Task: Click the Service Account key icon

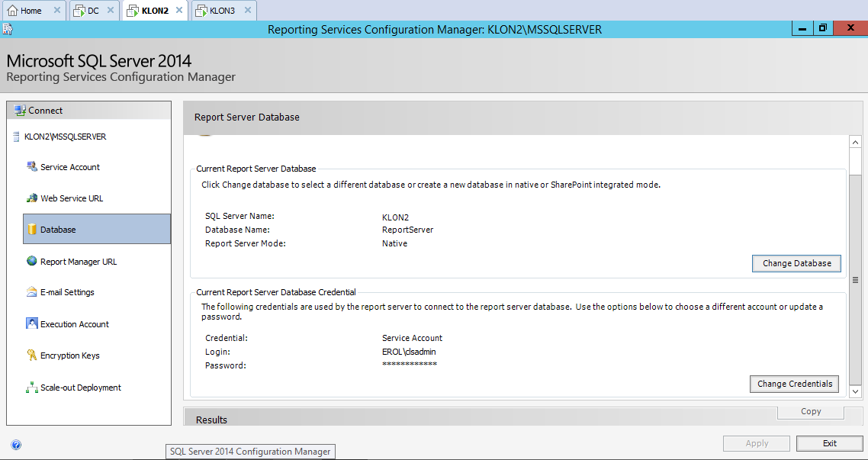Action: (31, 166)
